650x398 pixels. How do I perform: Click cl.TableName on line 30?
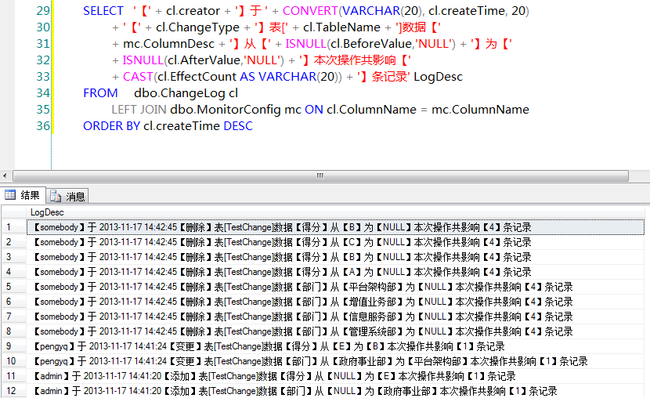point(342,27)
